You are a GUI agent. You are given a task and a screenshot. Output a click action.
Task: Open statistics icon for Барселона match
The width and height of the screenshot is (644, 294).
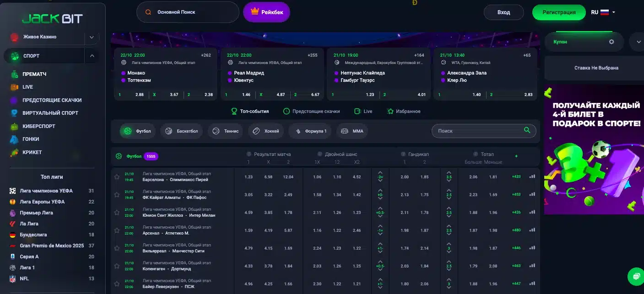532,176
